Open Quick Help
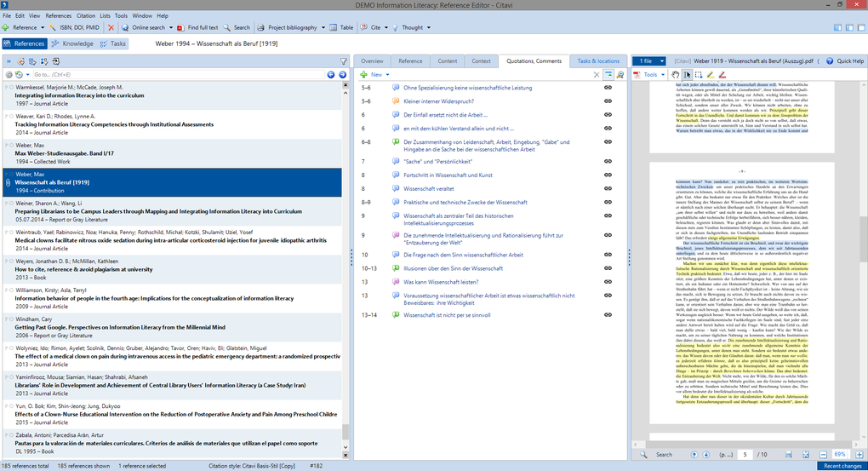 pos(845,61)
